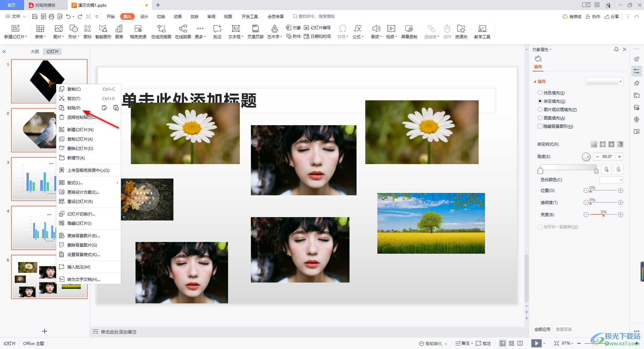Open the 设计 ribbon tab
Viewport: 644px width, 349px height.
pyautogui.click(x=144, y=16)
